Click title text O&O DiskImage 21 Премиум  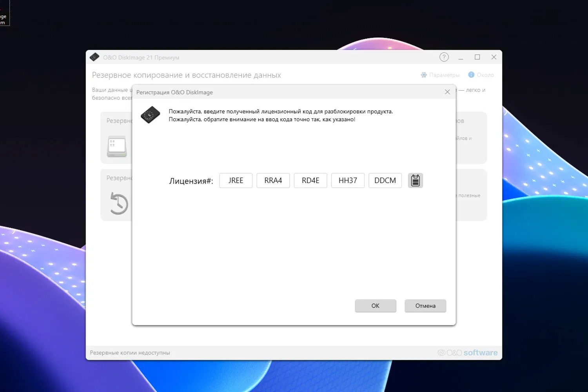pos(141,58)
